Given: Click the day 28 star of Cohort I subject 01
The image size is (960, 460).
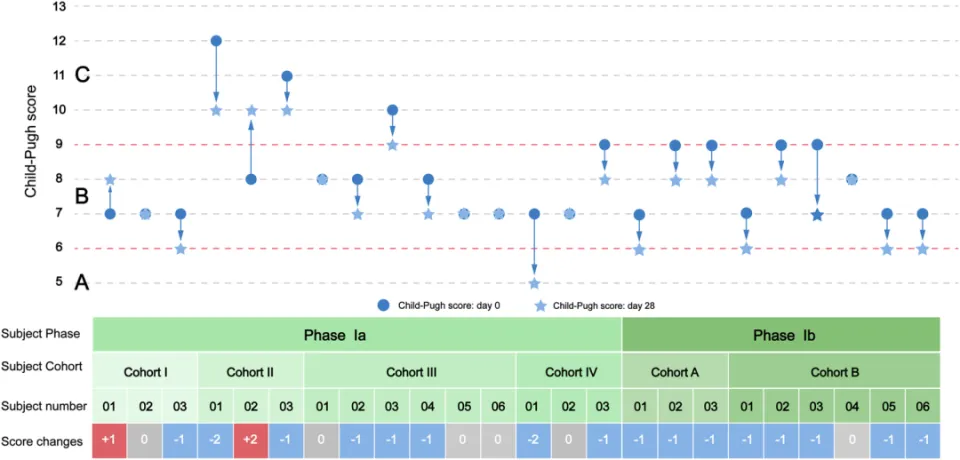Looking at the screenshot, I should click(x=110, y=179).
